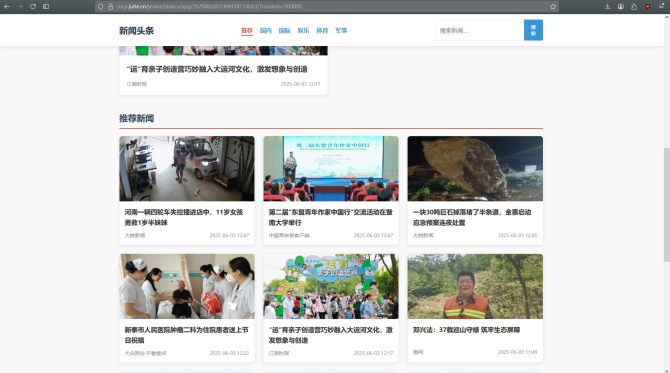The width and height of the screenshot is (670, 373).
Task: Toggle the browser sidebar panel icon
Action: [46, 6]
